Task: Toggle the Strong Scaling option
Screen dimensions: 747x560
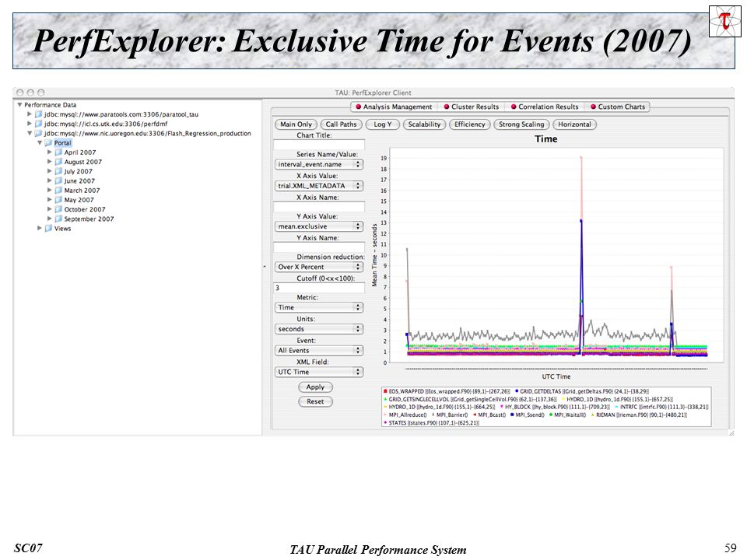Action: tap(521, 124)
